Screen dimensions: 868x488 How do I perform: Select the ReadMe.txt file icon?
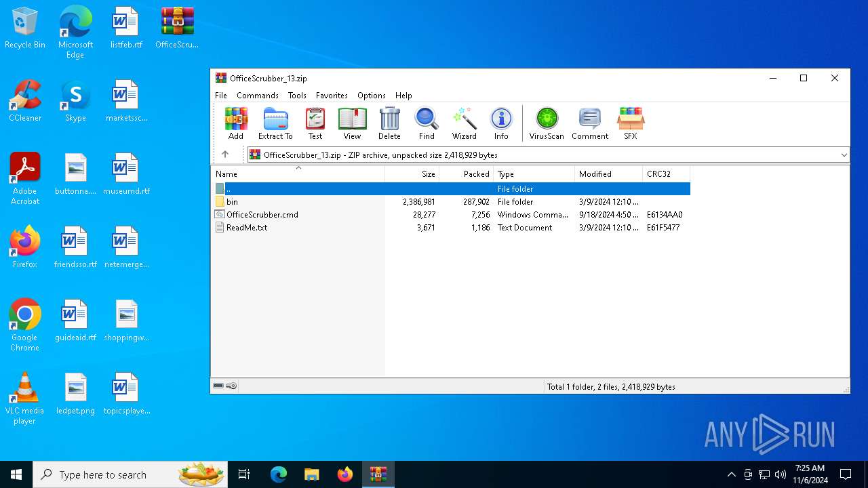[x=220, y=227]
